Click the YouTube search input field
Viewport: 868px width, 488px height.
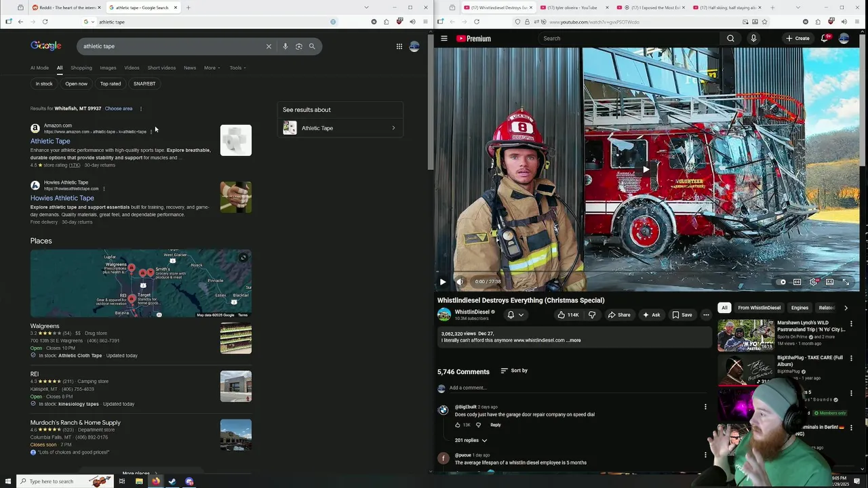[x=627, y=39]
